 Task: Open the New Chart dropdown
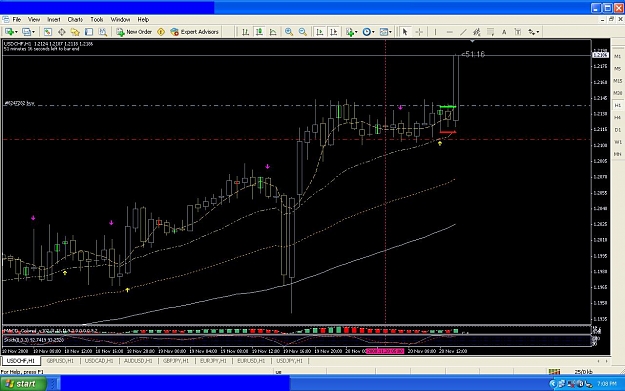pos(10,32)
